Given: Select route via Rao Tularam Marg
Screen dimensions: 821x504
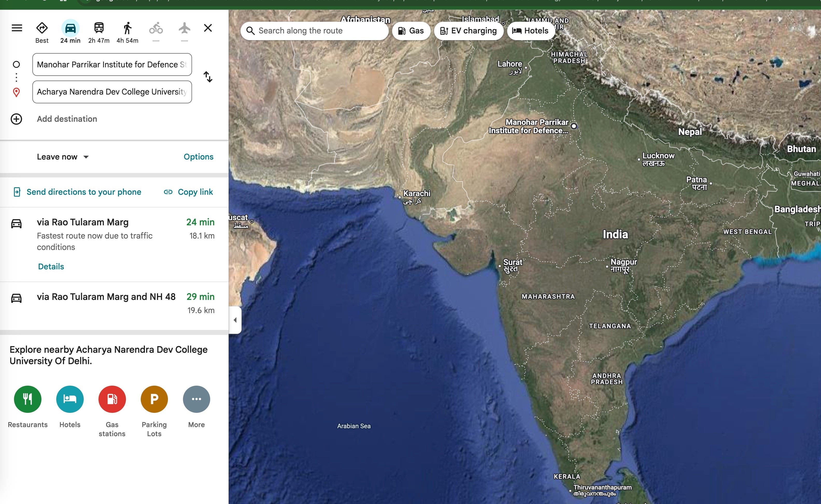Looking at the screenshot, I should click(x=114, y=244).
